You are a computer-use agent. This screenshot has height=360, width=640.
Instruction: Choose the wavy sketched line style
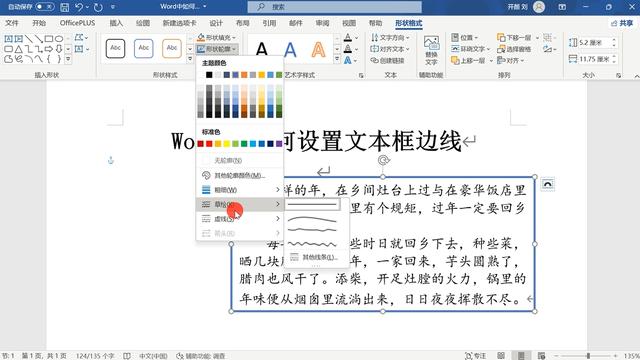tap(312, 244)
